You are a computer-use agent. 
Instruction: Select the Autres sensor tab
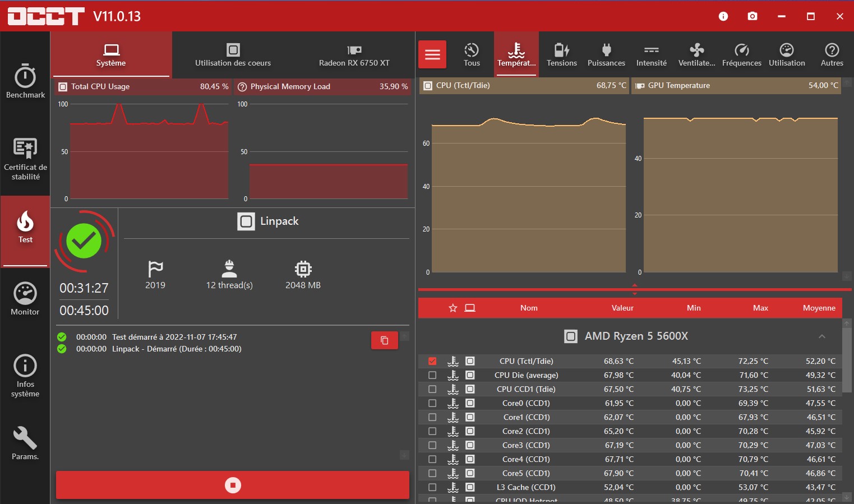click(x=832, y=54)
